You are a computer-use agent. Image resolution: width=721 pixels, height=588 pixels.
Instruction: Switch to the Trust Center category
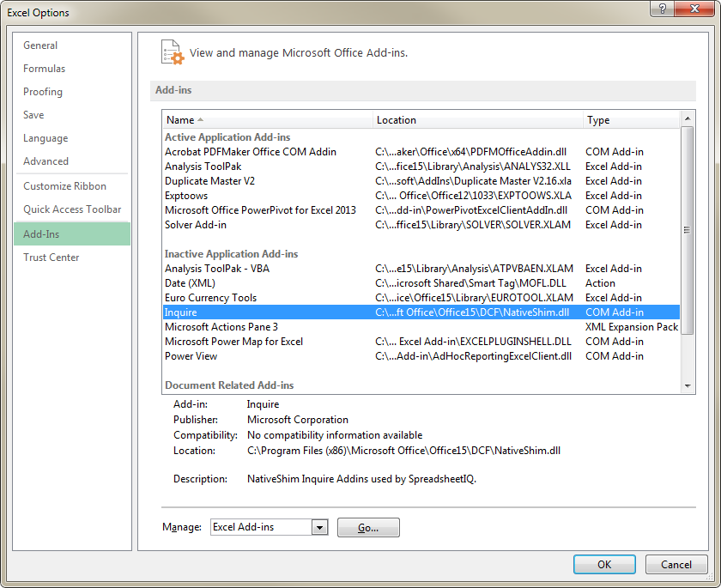click(x=52, y=257)
